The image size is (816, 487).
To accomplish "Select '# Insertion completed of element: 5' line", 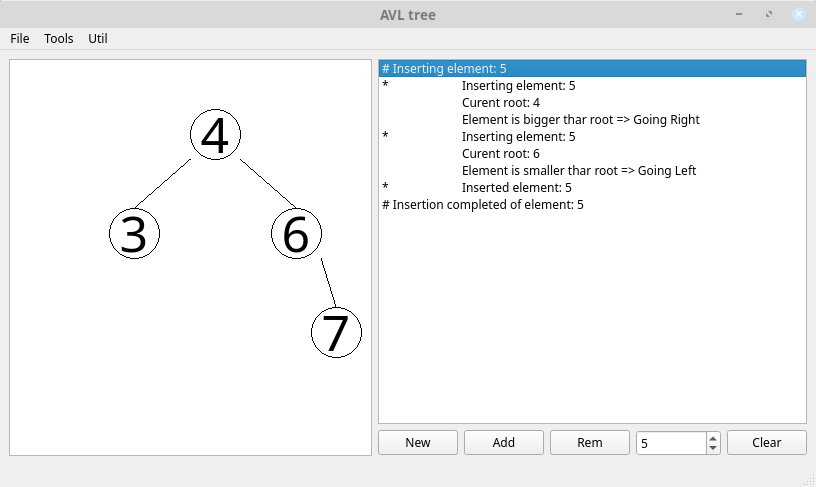I will 482,205.
